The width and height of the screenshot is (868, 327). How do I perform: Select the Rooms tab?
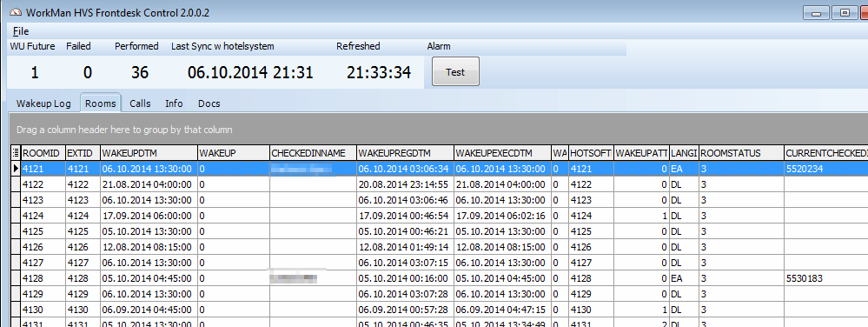pos(101,103)
